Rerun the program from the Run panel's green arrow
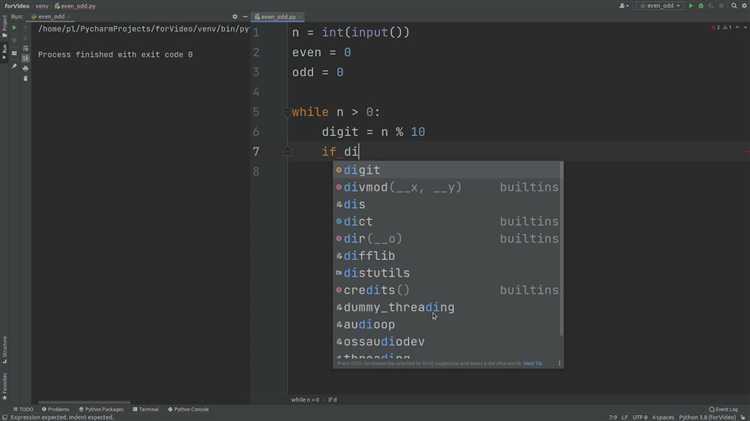 pos(14,28)
